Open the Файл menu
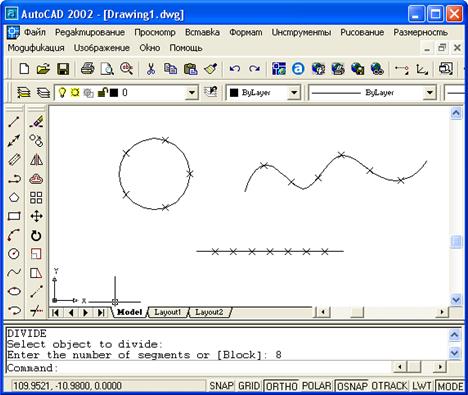 point(35,32)
